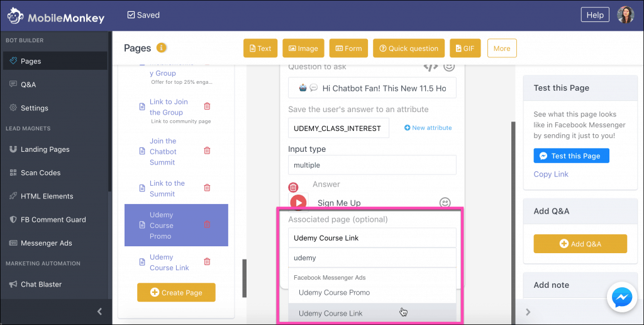Delete the Udemy Course Promo page

pos(207,225)
